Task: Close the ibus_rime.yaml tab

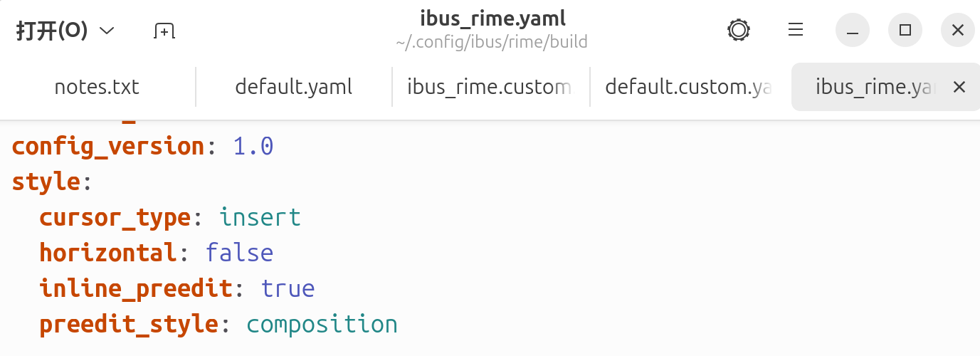Action: pos(959,88)
